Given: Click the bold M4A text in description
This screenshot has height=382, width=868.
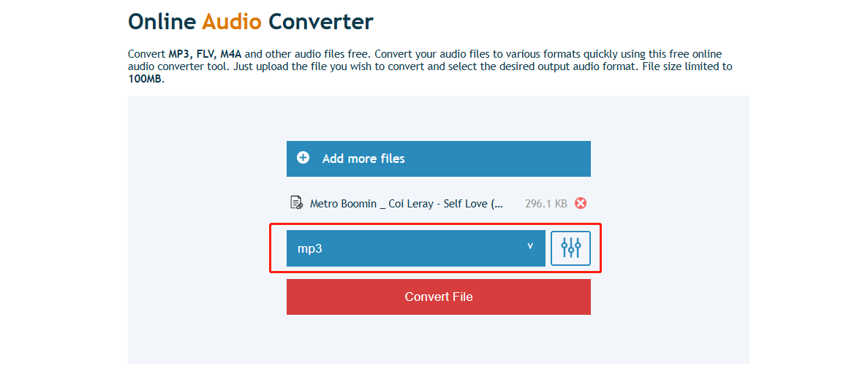Looking at the screenshot, I should coord(231,54).
